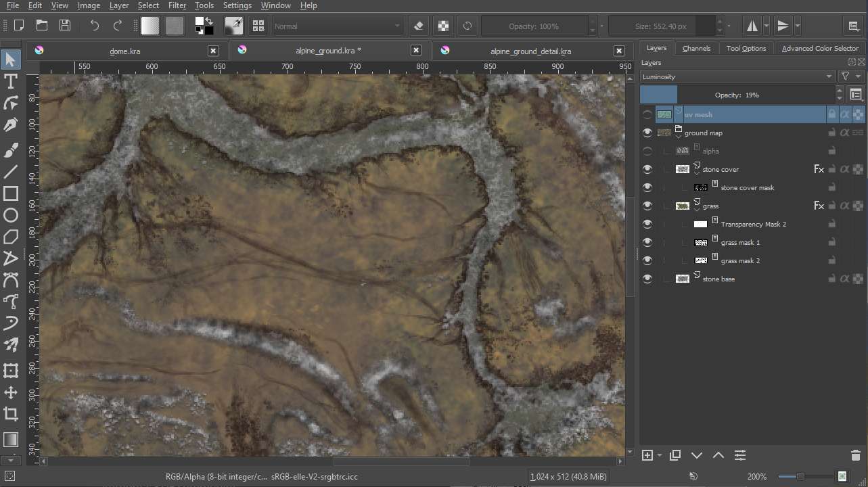
Task: Toggle eraser mode
Action: pos(418,26)
